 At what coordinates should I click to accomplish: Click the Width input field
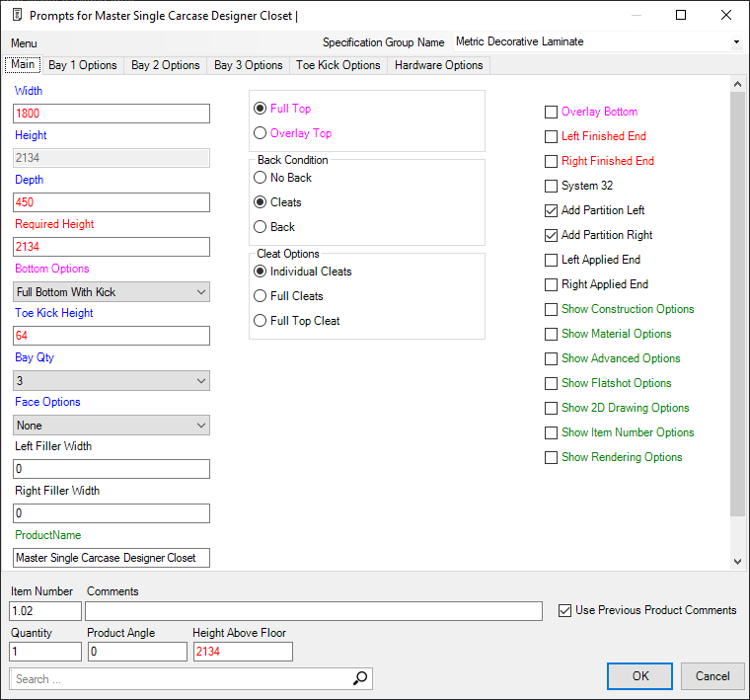112,114
